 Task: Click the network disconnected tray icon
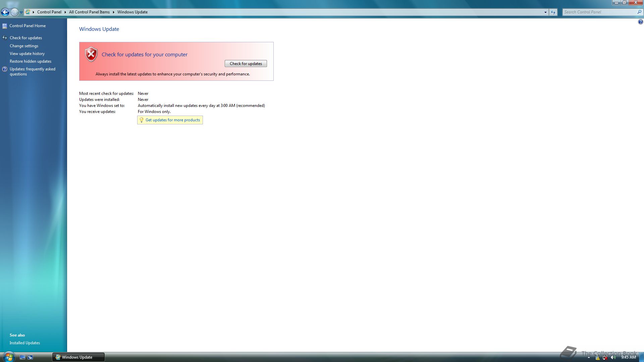click(x=605, y=358)
